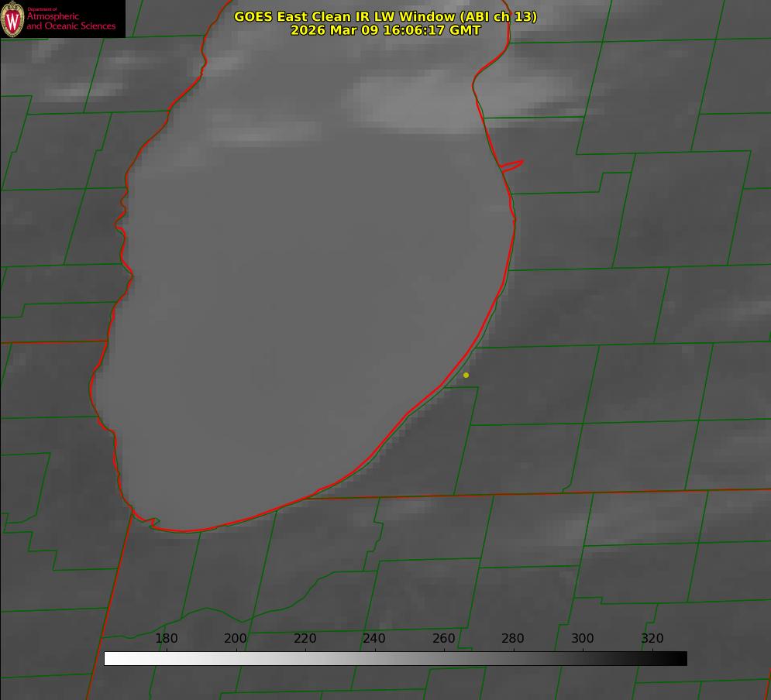The image size is (771, 700).
Task: Click the 220 tick label on the colorbar
Action: pos(305,639)
